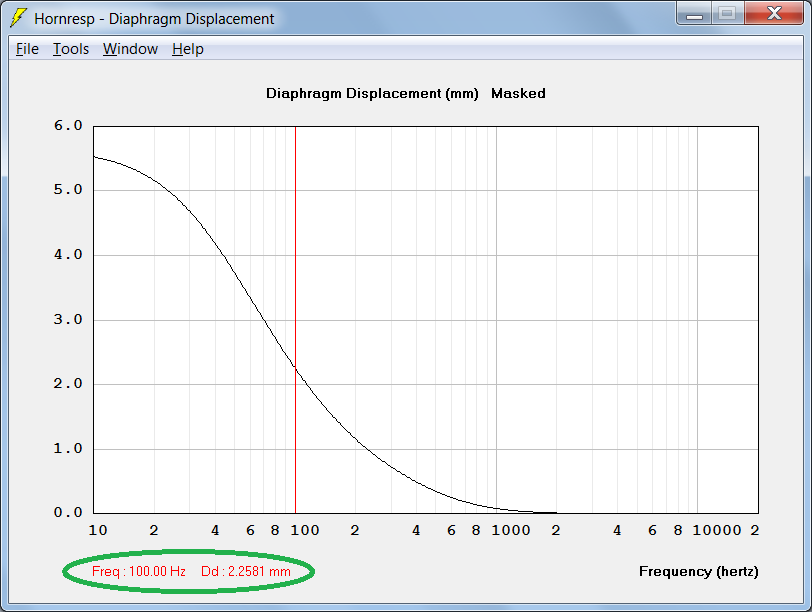The image size is (812, 612).
Task: Click the 2.0 y-axis label
Action: coord(68,384)
